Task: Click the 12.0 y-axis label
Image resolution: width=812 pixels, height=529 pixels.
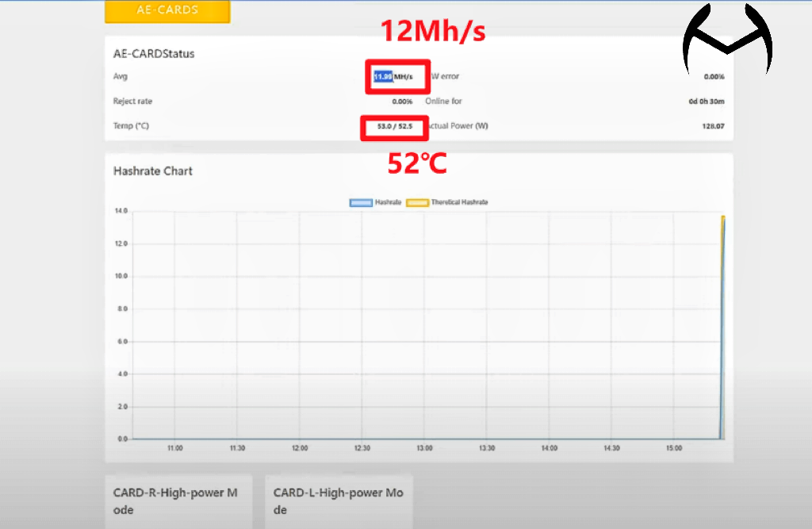Action: pos(121,243)
